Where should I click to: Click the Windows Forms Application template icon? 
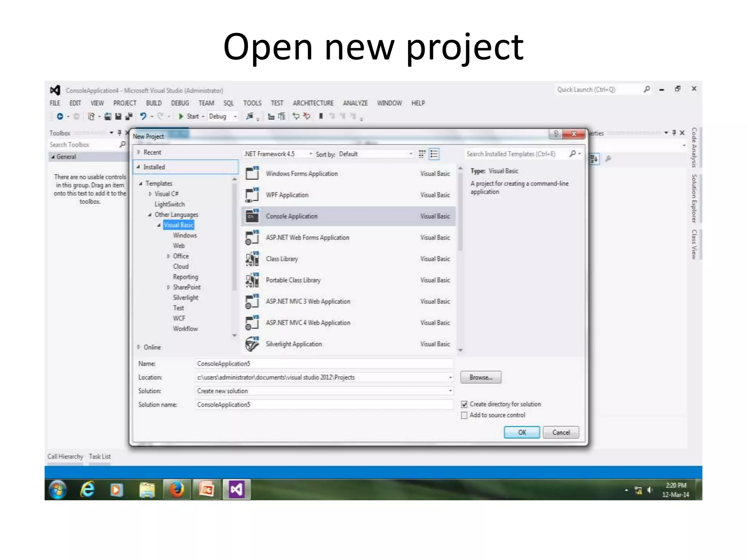(252, 173)
